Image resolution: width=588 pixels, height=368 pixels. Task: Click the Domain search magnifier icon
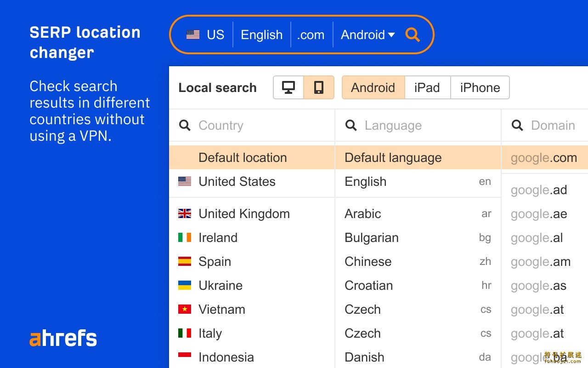click(517, 126)
